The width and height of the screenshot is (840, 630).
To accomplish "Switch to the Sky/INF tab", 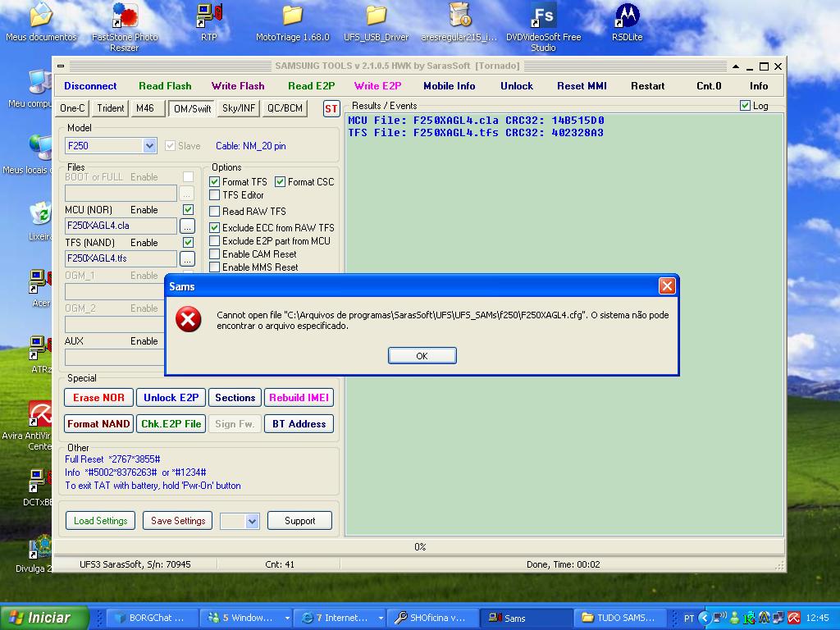I will tap(239, 108).
